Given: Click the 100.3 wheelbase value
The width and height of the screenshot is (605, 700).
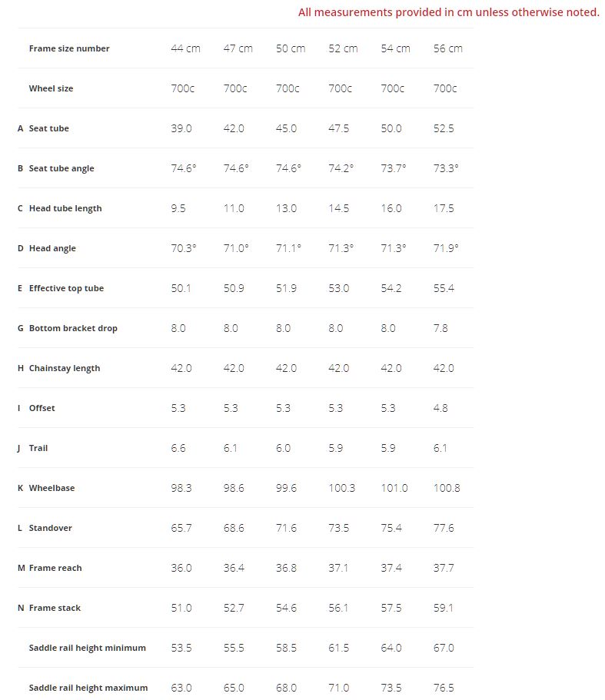Looking at the screenshot, I should (342, 488).
